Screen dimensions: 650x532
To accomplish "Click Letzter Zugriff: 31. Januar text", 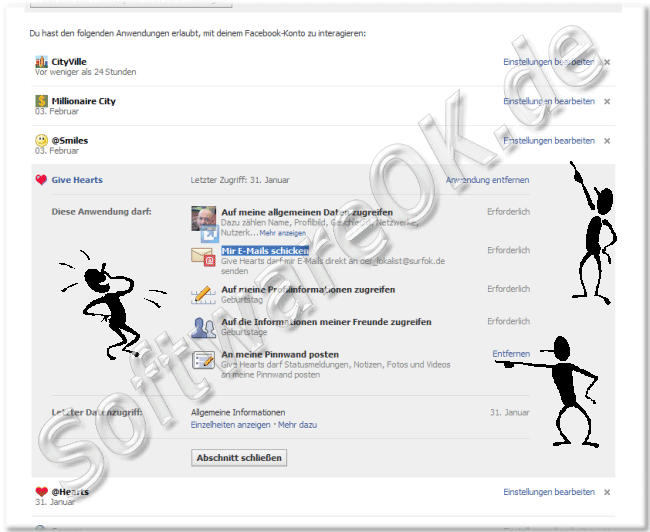I will [x=240, y=180].
